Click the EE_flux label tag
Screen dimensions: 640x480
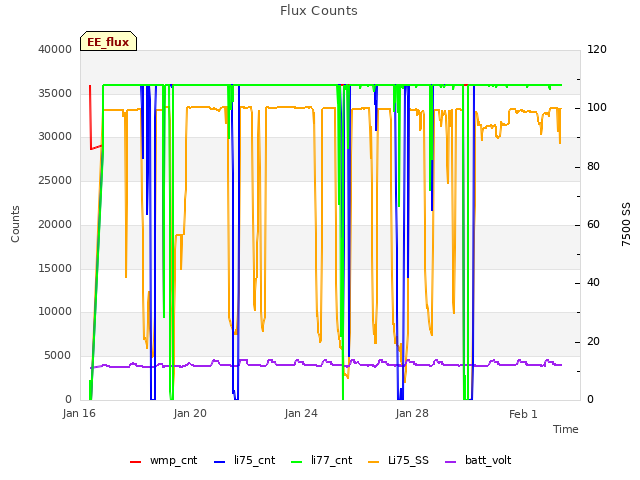tap(108, 41)
